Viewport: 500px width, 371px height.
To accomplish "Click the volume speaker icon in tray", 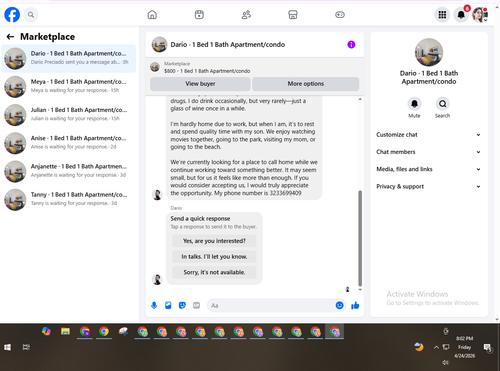I will coord(445,362).
